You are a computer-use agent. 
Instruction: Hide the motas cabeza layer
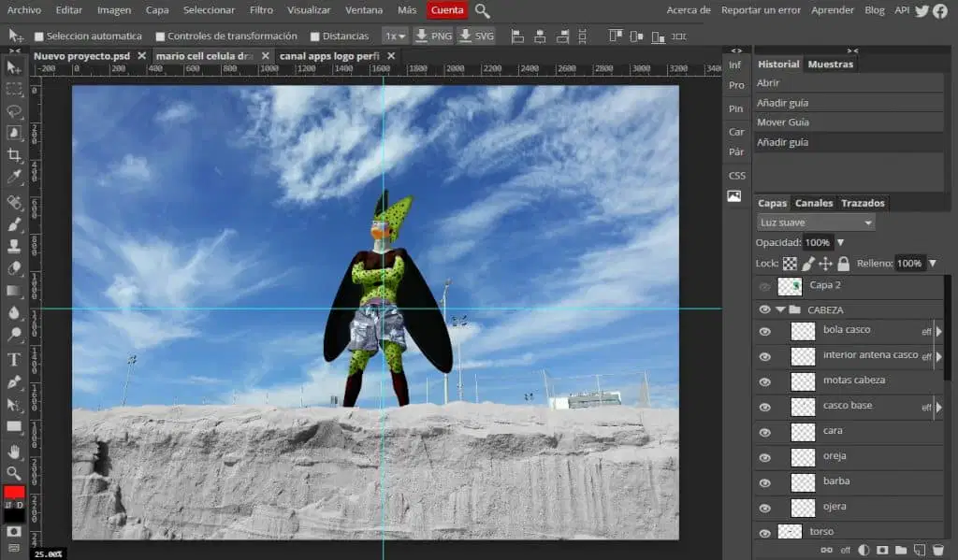(x=764, y=382)
